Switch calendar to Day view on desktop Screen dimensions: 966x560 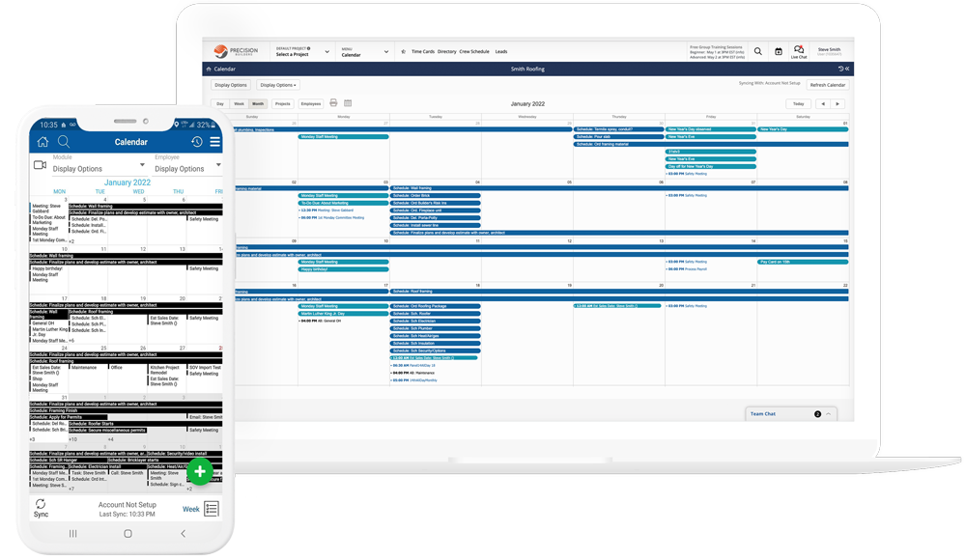click(x=220, y=103)
